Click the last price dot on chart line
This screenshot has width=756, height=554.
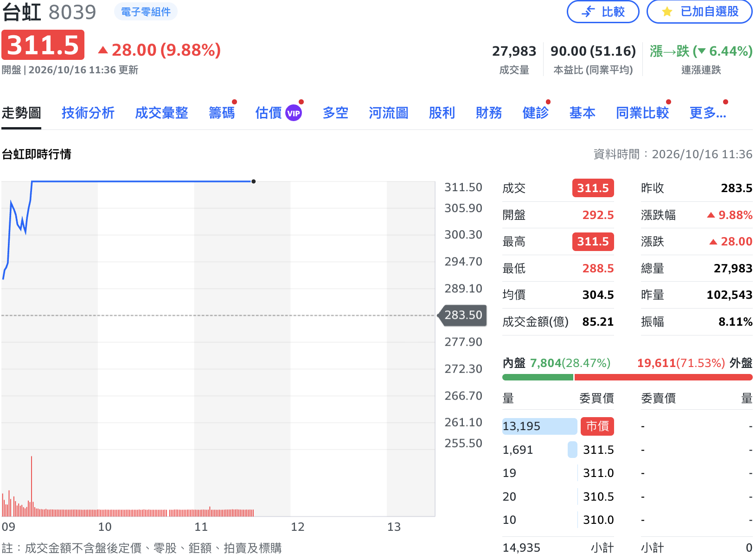tap(254, 181)
